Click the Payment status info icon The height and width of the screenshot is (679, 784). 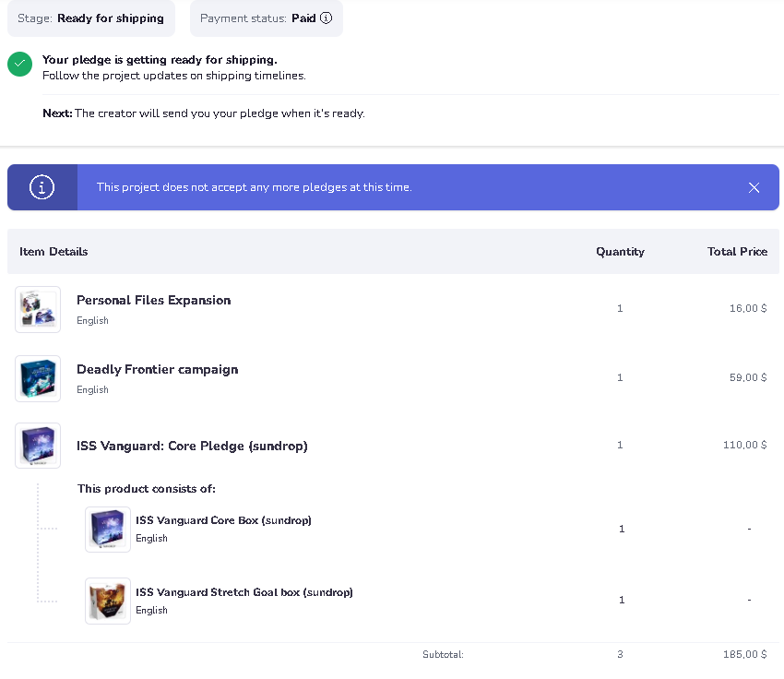(x=326, y=18)
